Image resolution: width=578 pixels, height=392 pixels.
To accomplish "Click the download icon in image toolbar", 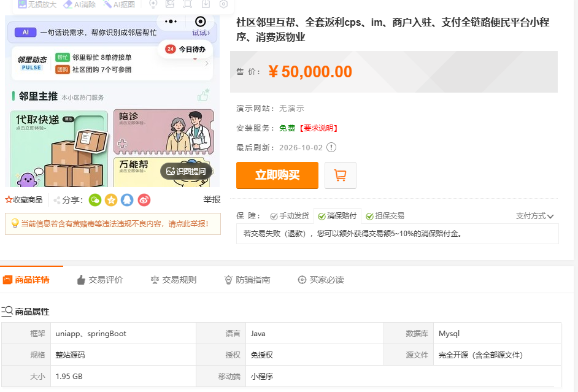I will click(206, 4).
